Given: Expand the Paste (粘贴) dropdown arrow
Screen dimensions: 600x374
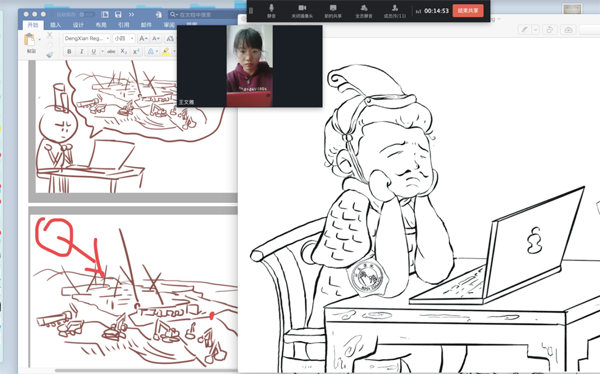Looking at the screenshot, I should point(39,39).
